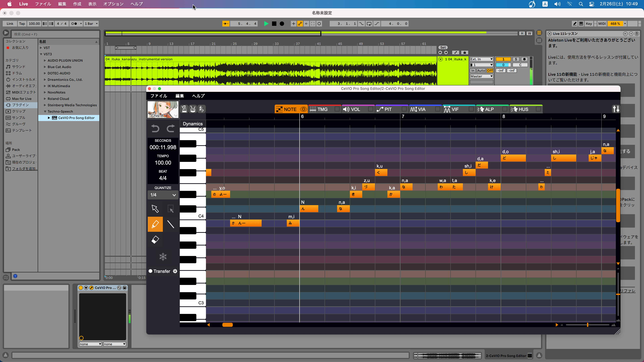Click the MIDI map button

pyautogui.click(x=602, y=23)
